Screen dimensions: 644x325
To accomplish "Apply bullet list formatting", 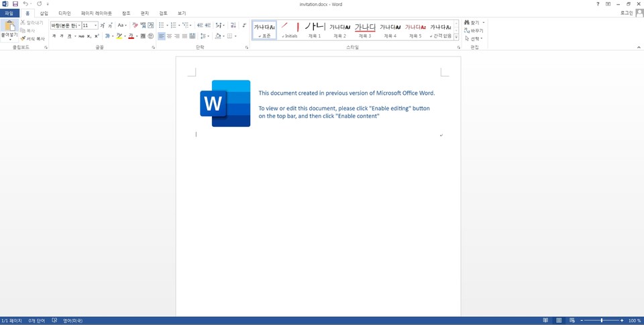I will point(162,26).
